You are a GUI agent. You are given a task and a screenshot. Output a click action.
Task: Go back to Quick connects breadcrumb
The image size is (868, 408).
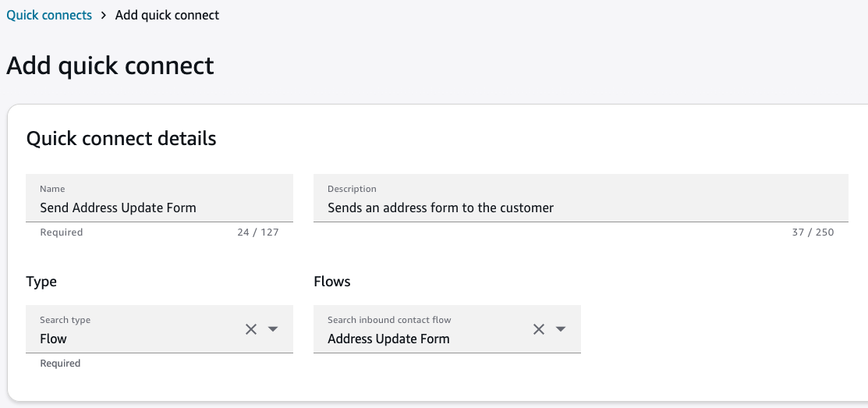[x=49, y=15]
